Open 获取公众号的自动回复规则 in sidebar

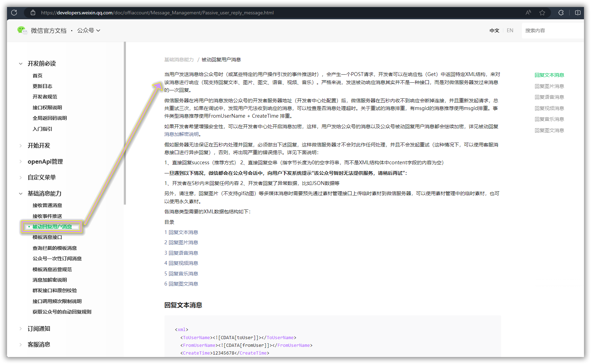62,312
